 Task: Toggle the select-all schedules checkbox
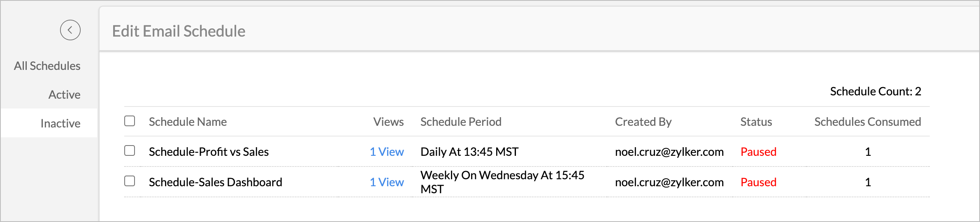(130, 121)
